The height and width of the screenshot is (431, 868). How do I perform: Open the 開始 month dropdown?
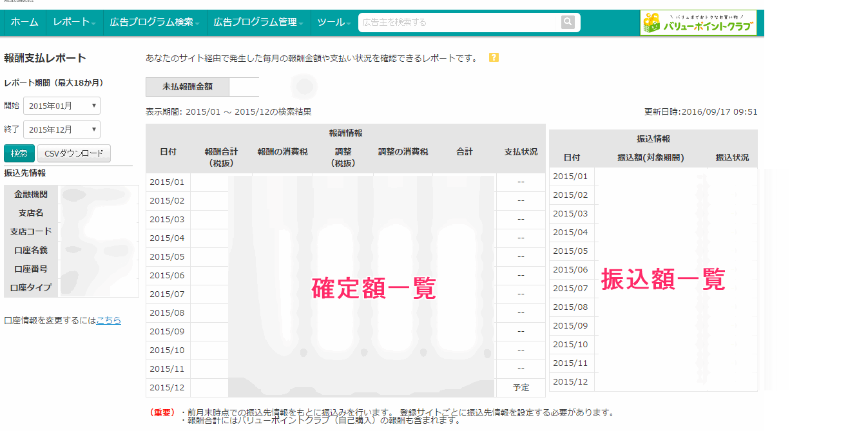[x=62, y=106]
